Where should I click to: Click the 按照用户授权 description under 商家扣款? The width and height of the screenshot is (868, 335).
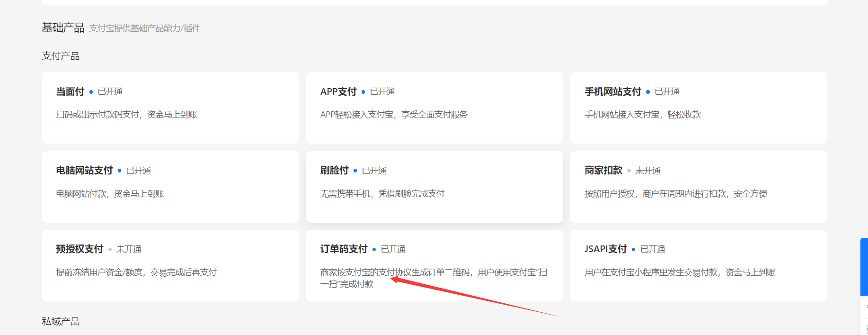pos(676,193)
